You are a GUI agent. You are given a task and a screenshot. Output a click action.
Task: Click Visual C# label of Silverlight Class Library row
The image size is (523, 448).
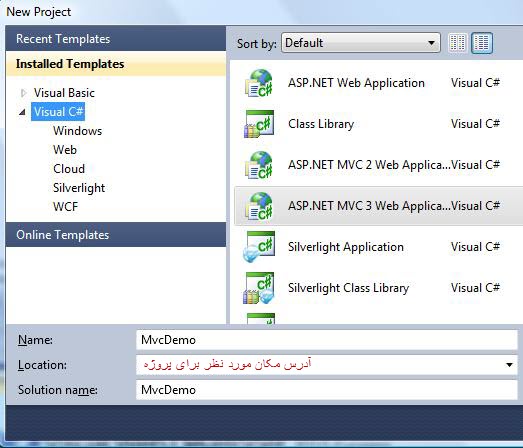(475, 288)
